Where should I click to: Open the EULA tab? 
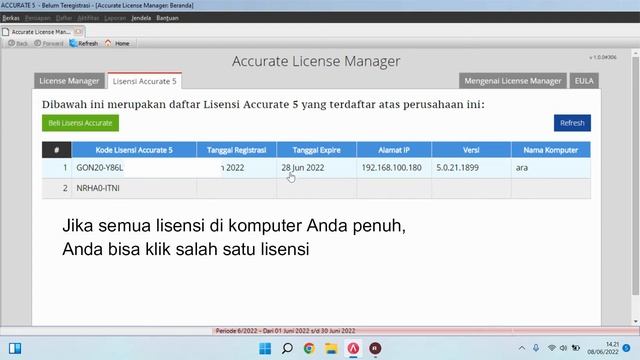click(584, 81)
